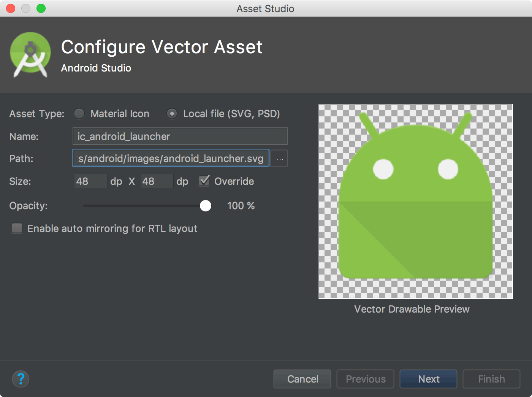Click the '100 %' opacity value label

tap(241, 206)
